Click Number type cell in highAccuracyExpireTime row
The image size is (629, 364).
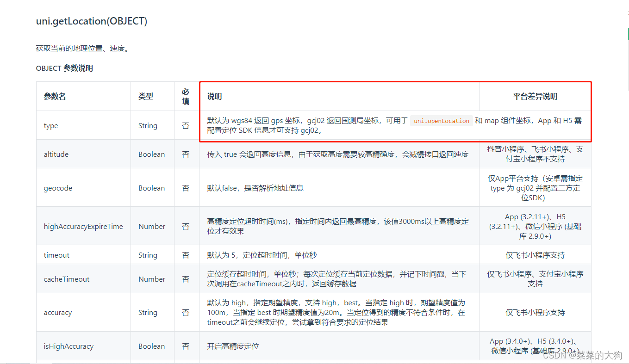point(152,226)
